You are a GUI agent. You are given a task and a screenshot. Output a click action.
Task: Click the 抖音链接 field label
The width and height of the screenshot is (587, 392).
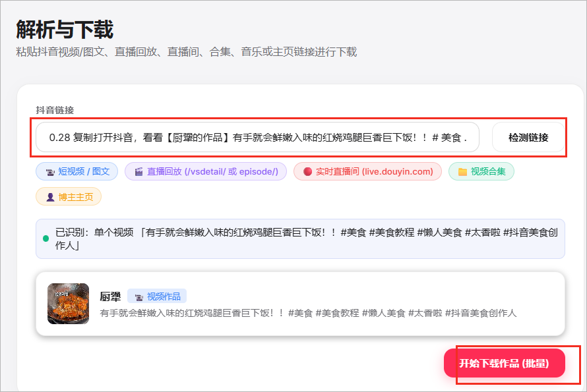55,110
